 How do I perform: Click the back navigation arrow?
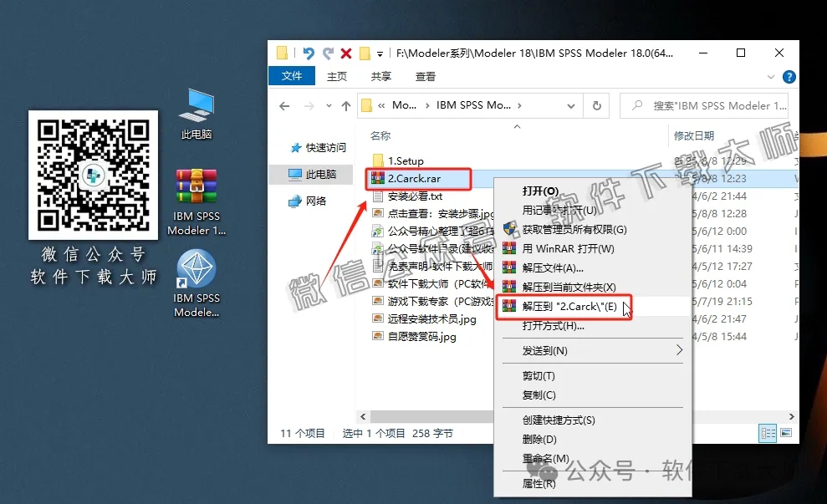tap(284, 105)
